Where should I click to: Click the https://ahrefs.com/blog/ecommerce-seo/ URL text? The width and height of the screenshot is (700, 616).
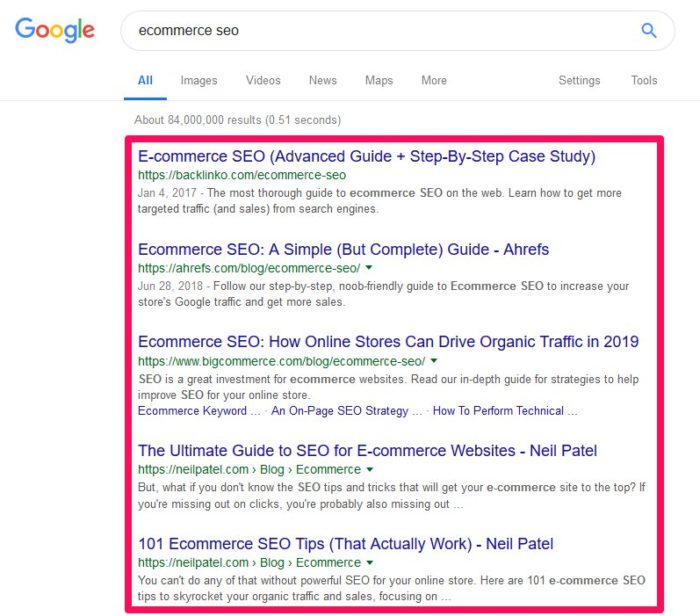point(249,268)
